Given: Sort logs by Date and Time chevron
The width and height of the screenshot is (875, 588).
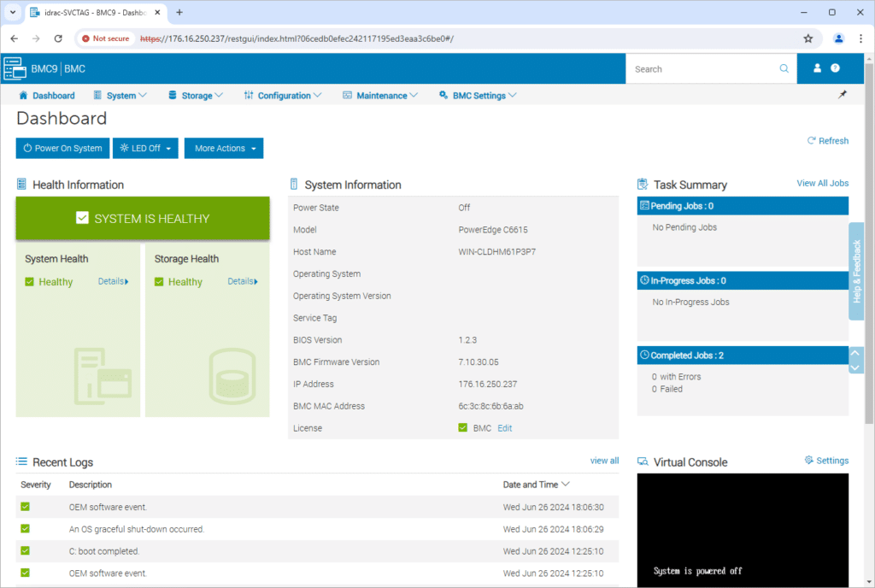Looking at the screenshot, I should coord(566,485).
